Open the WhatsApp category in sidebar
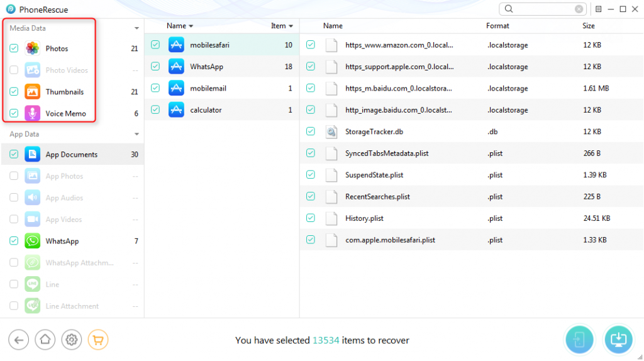 pos(62,242)
